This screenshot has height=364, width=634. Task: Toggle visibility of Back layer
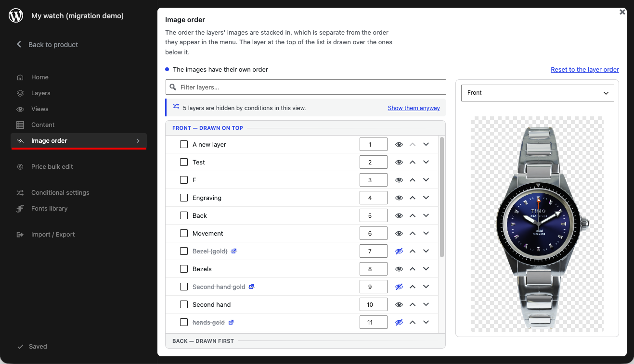point(399,215)
